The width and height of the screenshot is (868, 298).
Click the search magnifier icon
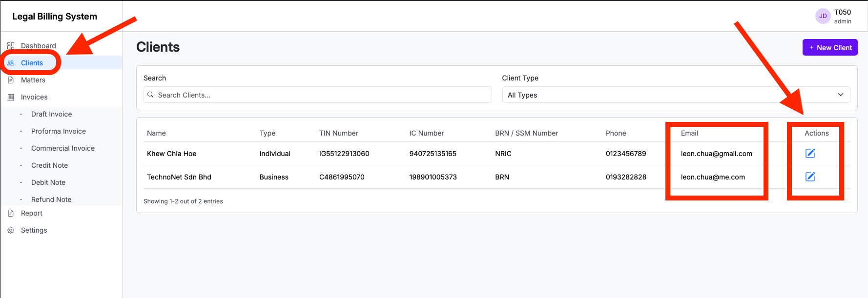[150, 95]
